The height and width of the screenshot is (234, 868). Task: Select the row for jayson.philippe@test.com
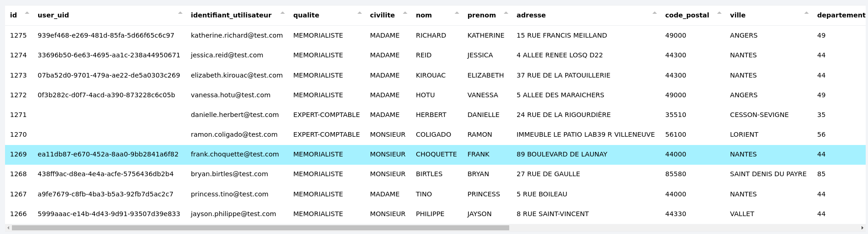(x=234, y=214)
